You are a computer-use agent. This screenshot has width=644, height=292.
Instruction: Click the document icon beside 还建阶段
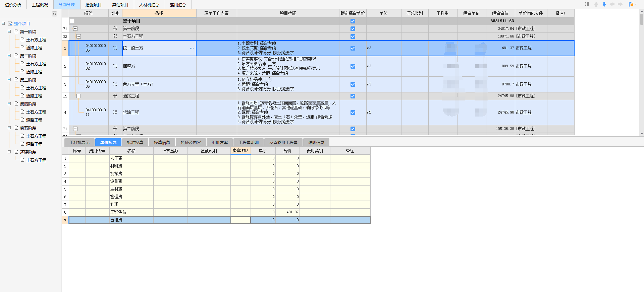(16, 152)
